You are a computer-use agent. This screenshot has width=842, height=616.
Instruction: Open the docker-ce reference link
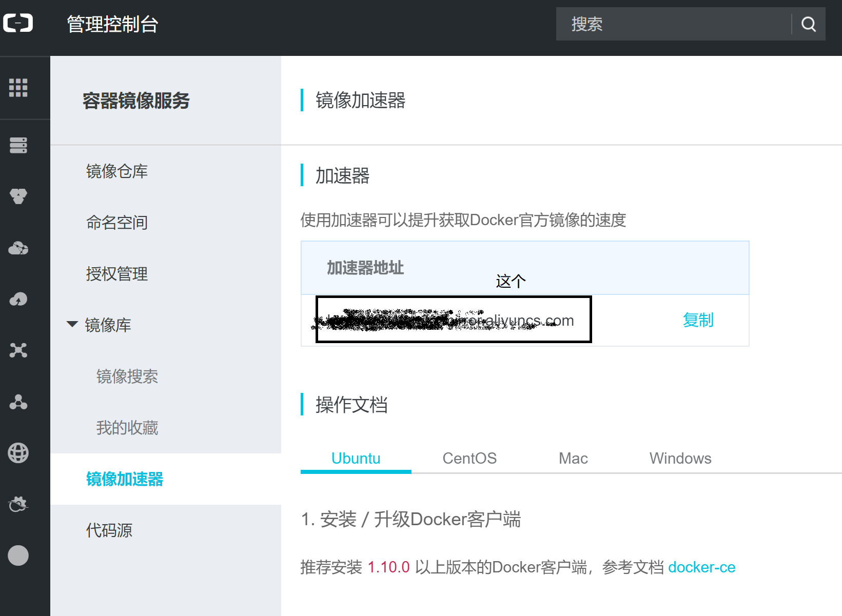[x=702, y=567]
